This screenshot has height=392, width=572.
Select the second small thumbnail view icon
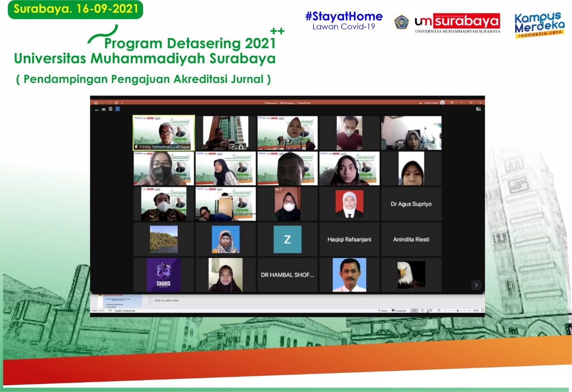104,109
